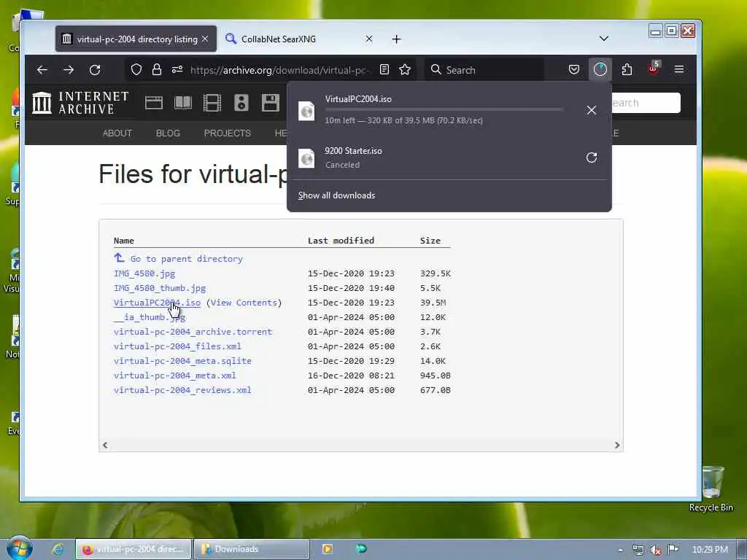The image size is (747, 560).
Task: Toggle the Firefox downloads panel button
Action: (x=600, y=69)
